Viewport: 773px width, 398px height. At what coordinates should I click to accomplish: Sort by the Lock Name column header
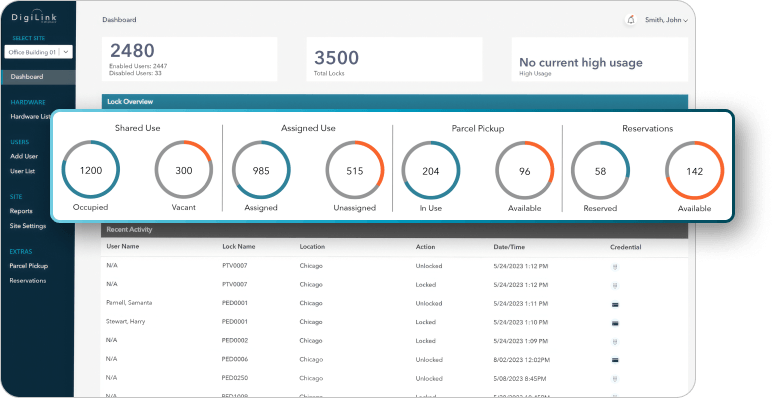(239, 247)
